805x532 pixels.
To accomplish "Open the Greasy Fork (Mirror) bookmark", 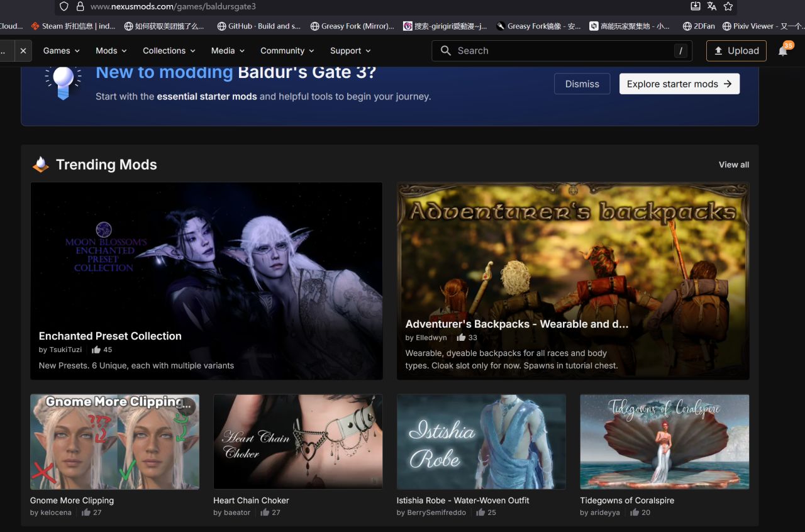I will point(352,26).
